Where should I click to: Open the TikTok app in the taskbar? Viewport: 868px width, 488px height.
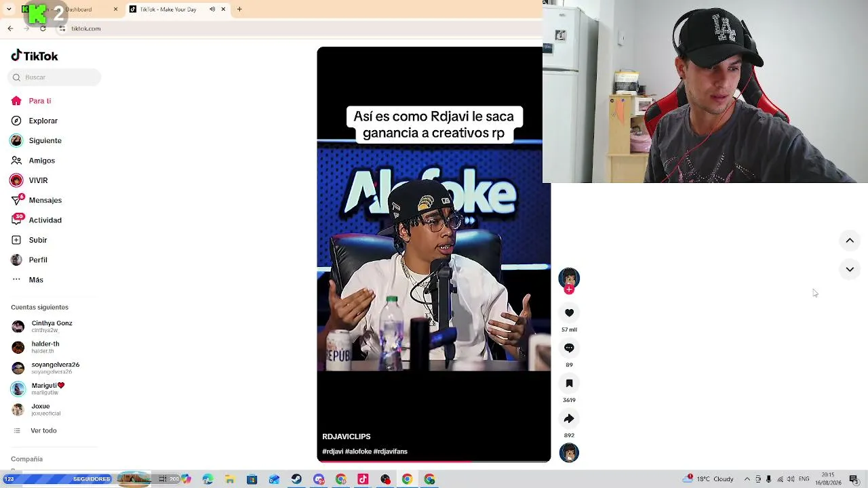point(363,479)
